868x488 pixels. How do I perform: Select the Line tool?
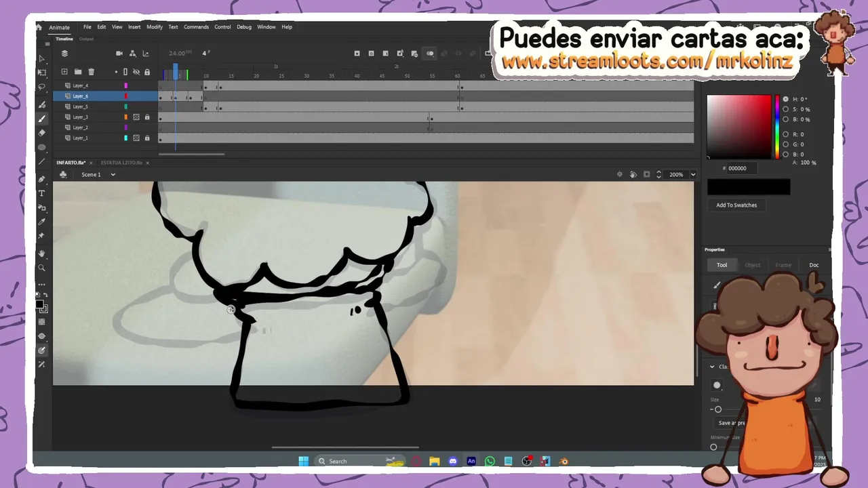41,162
